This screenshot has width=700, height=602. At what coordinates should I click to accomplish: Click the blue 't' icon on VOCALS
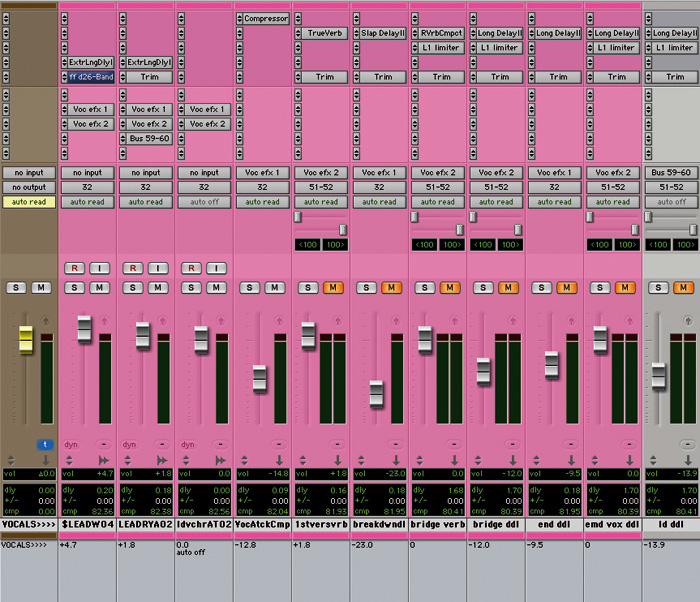45,444
